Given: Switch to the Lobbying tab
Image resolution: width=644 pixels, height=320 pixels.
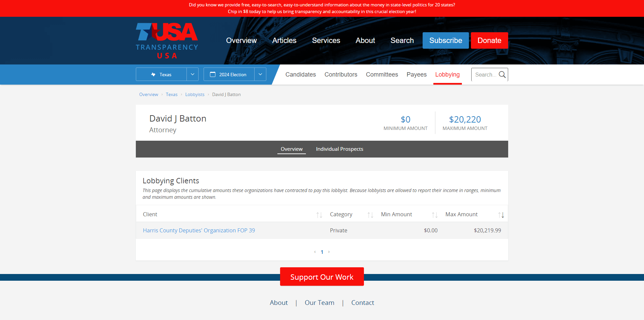Looking at the screenshot, I should click(447, 75).
